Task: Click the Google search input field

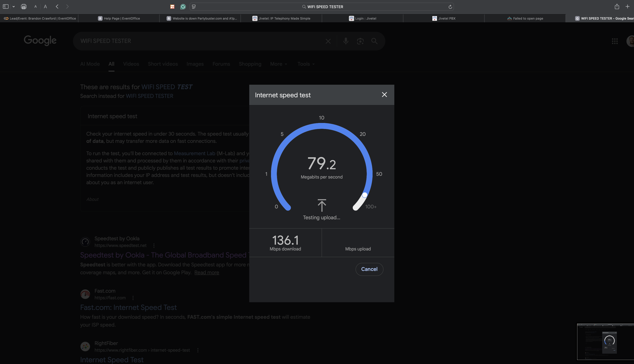Action: [200, 41]
